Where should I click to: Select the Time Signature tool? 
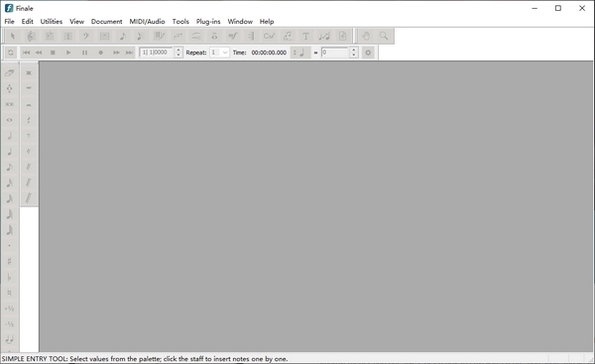pyautogui.click(x=67, y=36)
